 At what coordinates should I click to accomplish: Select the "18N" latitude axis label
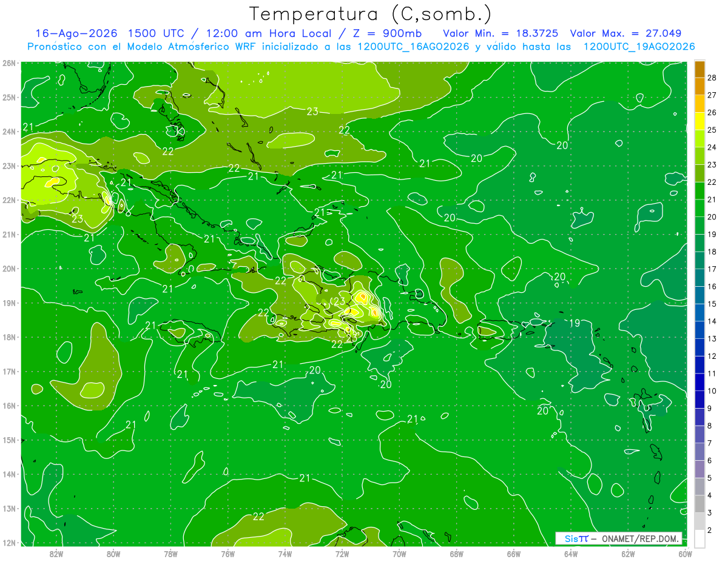9,337
